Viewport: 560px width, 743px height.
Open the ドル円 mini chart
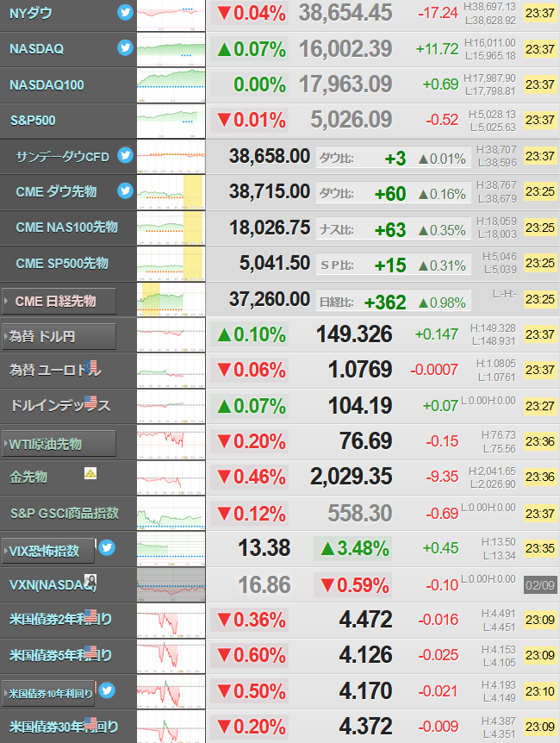click(x=171, y=335)
